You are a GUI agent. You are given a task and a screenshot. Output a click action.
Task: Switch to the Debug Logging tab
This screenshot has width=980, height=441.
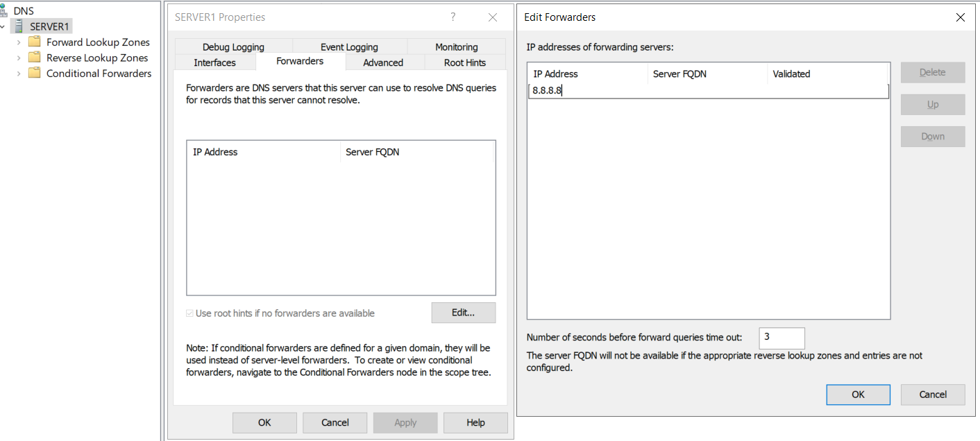click(x=233, y=47)
